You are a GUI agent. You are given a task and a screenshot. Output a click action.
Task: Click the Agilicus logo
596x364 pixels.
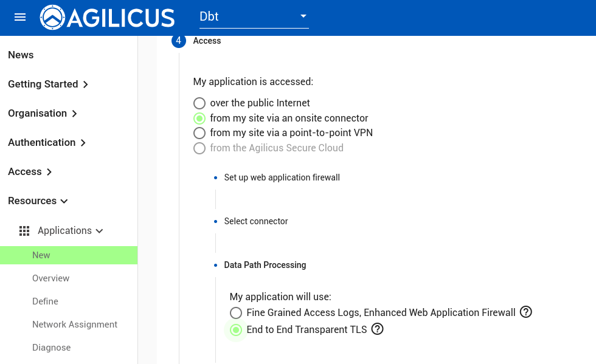click(x=107, y=18)
